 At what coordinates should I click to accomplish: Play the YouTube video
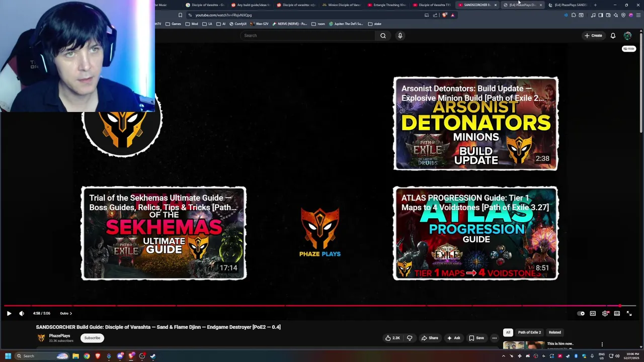[x=9, y=313]
